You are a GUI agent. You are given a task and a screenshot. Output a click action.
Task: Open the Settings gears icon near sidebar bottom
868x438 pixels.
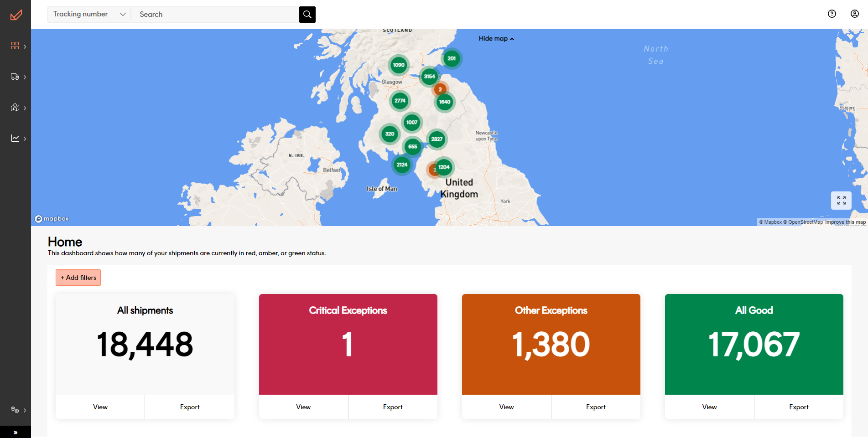click(x=15, y=410)
